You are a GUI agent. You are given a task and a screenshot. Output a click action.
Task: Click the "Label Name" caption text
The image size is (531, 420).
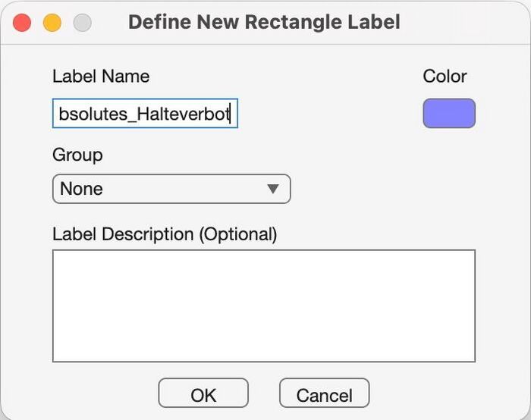101,77
